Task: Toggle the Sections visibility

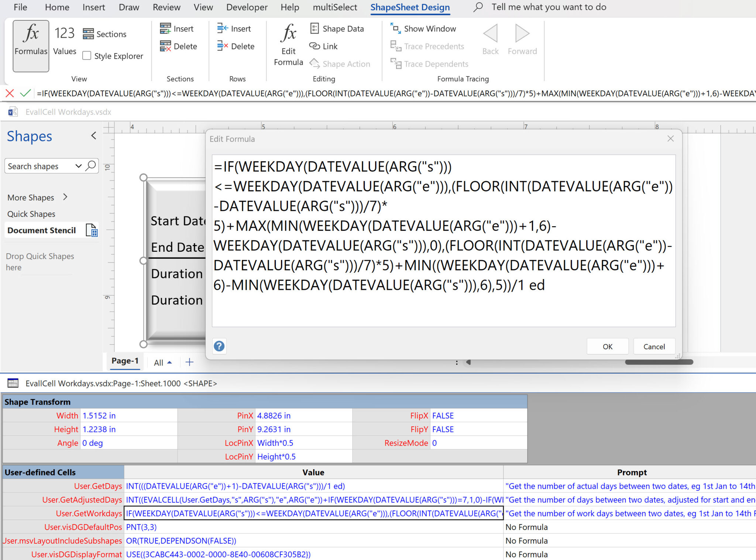Action: pos(105,34)
